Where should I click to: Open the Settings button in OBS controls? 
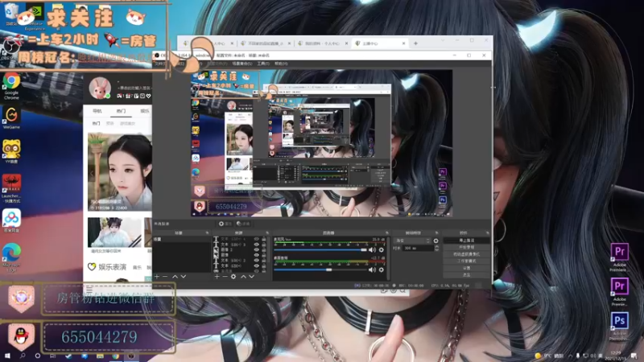(x=467, y=268)
